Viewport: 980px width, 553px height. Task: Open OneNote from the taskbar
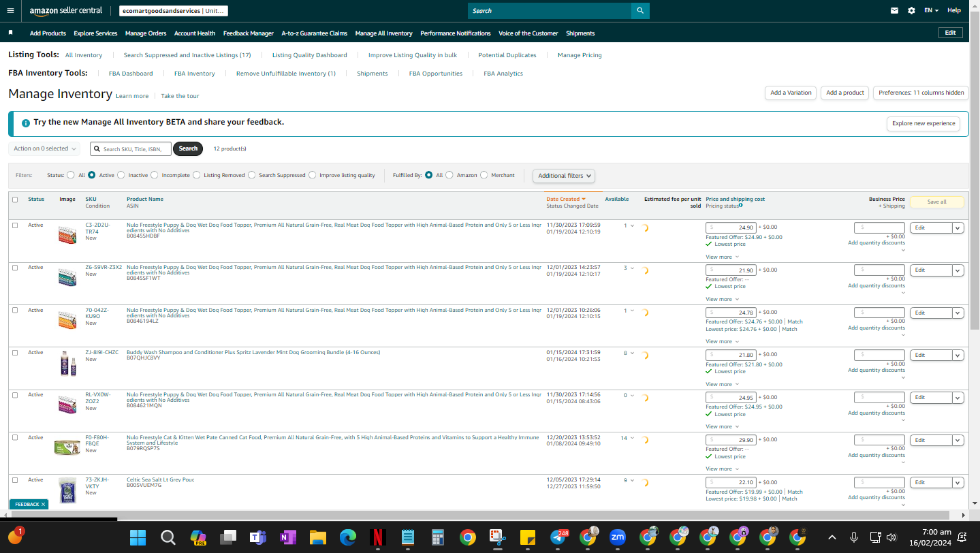(x=287, y=537)
